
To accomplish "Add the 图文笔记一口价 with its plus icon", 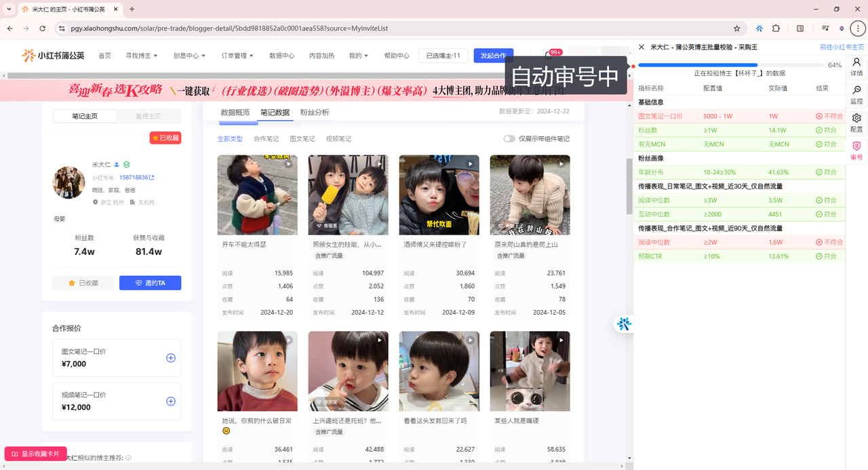I will pyautogui.click(x=171, y=358).
